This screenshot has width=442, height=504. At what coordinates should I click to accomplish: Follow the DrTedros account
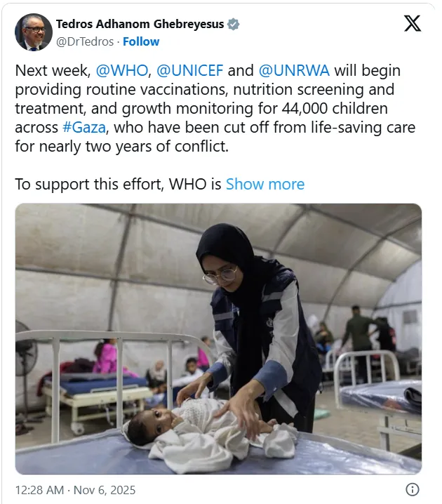141,41
